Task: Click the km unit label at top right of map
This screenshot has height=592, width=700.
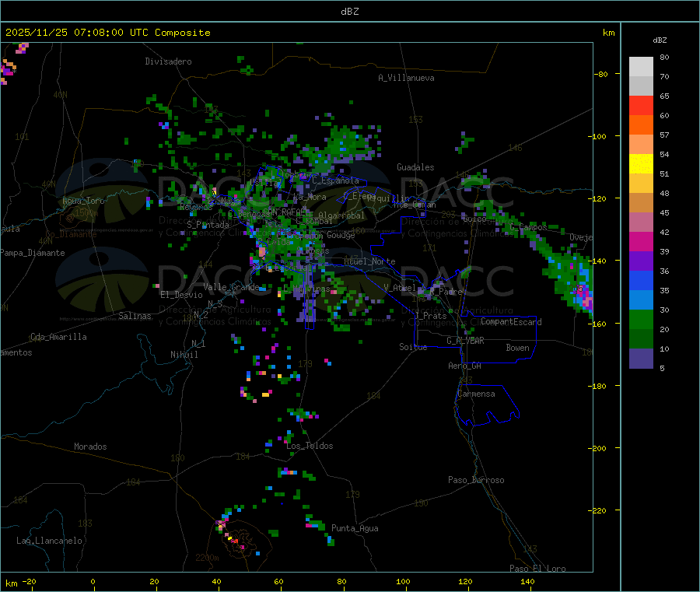Action: point(609,33)
